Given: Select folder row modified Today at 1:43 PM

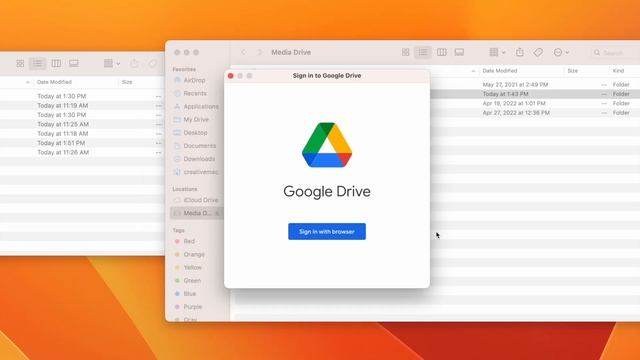Looking at the screenshot, I should point(535,94).
